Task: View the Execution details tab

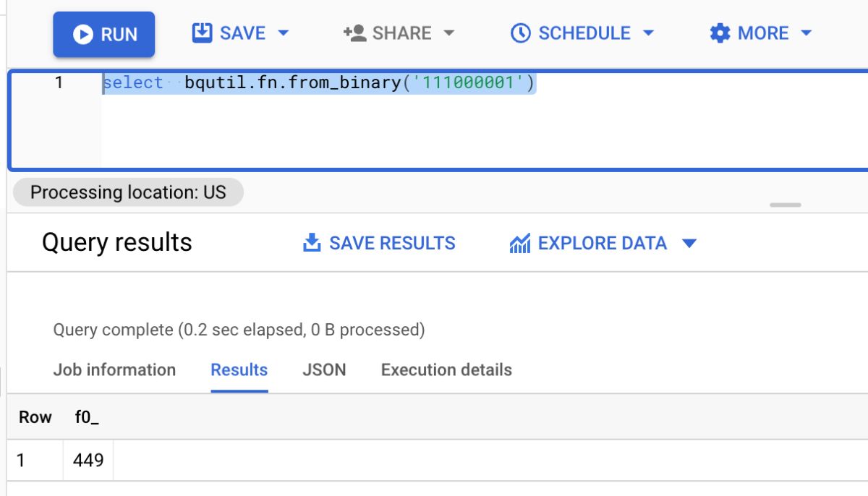Action: [446, 369]
